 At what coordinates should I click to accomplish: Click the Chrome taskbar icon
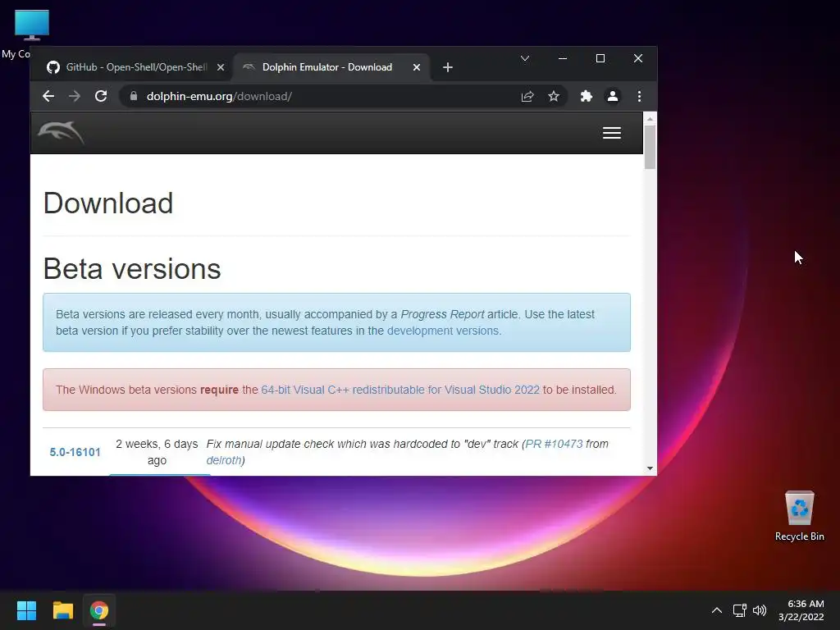pyautogui.click(x=99, y=610)
